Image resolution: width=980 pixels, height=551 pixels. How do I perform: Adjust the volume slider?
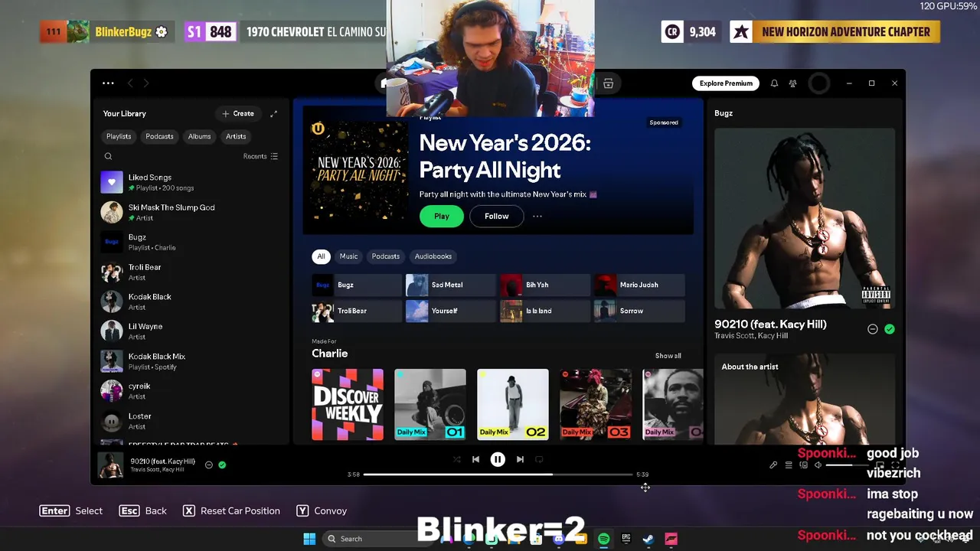(x=848, y=465)
